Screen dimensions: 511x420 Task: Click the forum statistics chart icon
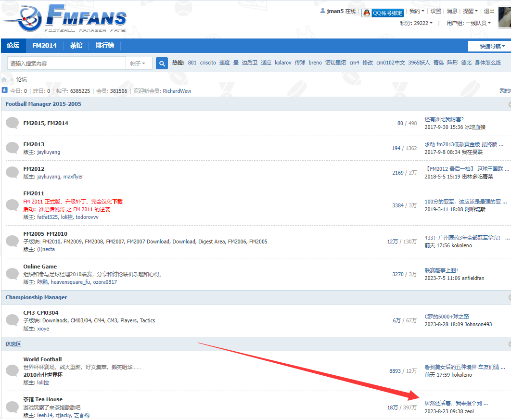click(4, 90)
